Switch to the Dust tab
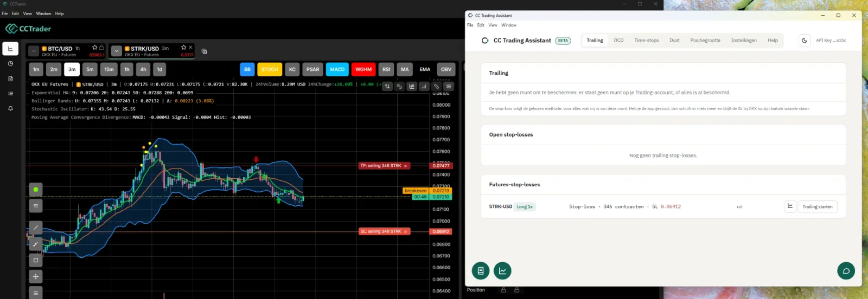868x299 pixels. (x=674, y=40)
